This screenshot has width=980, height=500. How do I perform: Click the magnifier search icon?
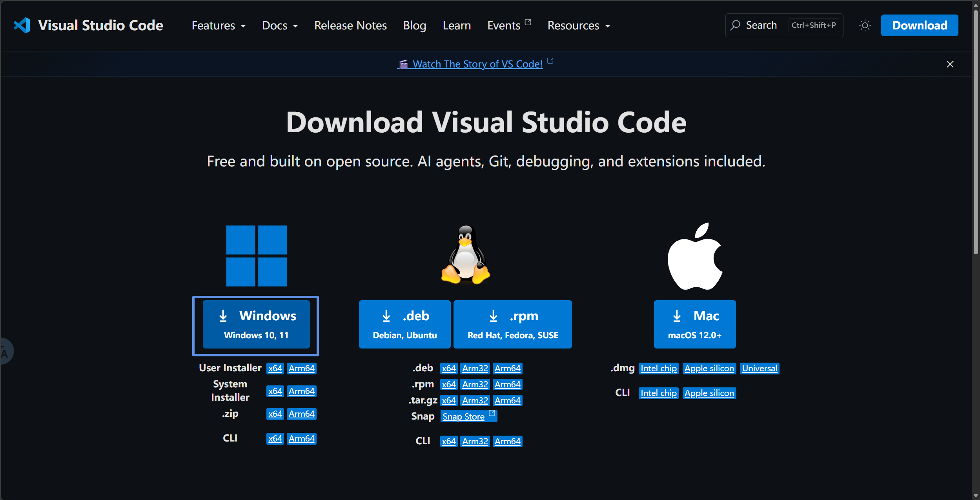[x=735, y=26]
